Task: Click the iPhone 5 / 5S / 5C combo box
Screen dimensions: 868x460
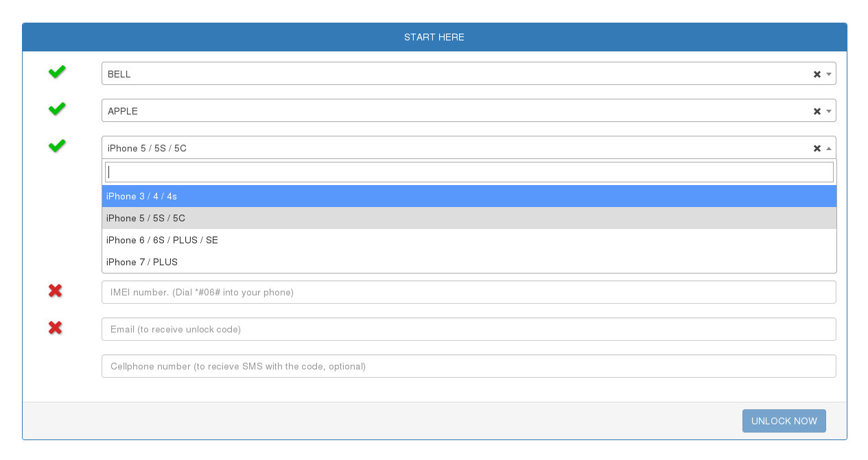Action: 469,148
